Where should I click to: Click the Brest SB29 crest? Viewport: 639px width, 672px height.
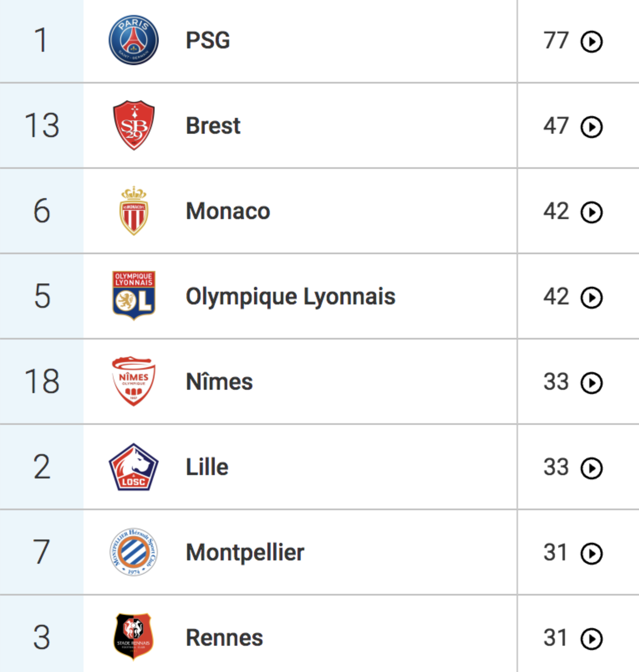click(134, 125)
